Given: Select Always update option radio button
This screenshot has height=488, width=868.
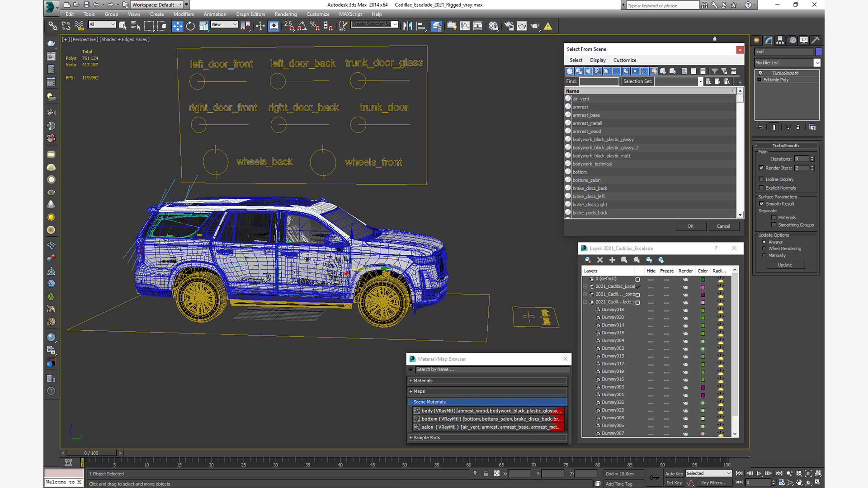Looking at the screenshot, I should (x=764, y=242).
